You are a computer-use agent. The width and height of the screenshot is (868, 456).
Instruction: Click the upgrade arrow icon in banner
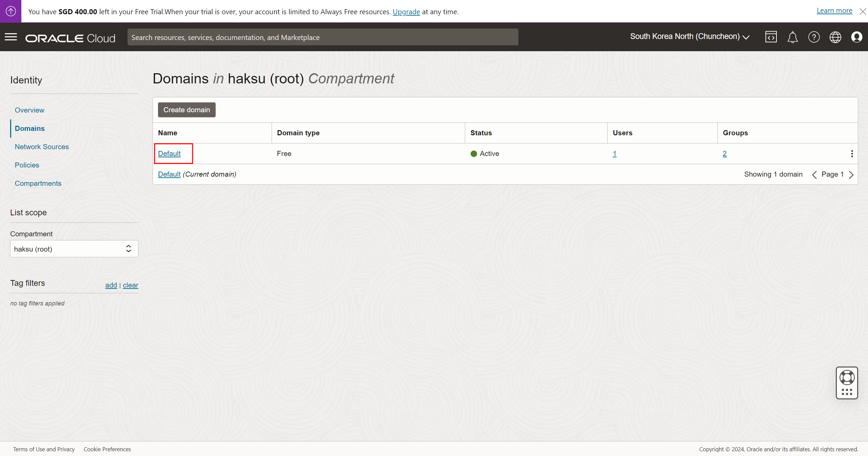tap(11, 11)
